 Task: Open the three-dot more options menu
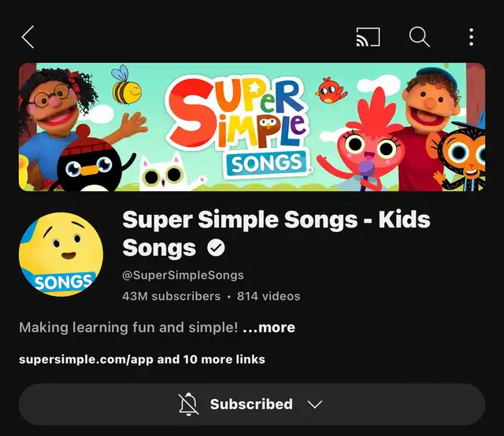(x=471, y=37)
